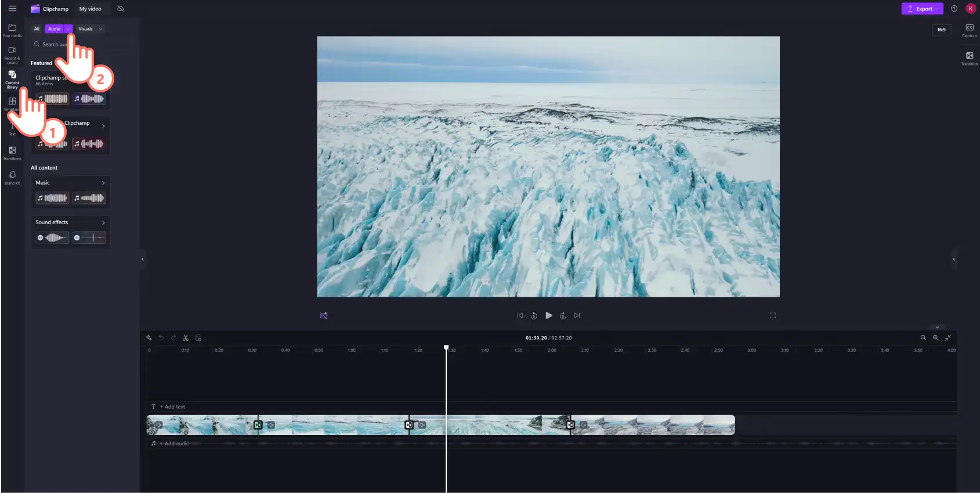This screenshot has height=493, width=980.
Task: Click the Export button
Action: point(922,9)
